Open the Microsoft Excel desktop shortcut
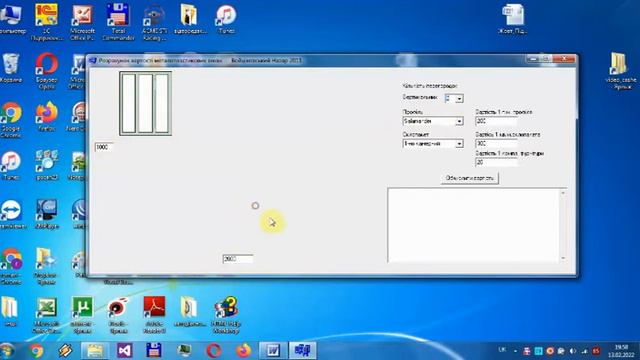640x360 pixels. click(47, 315)
